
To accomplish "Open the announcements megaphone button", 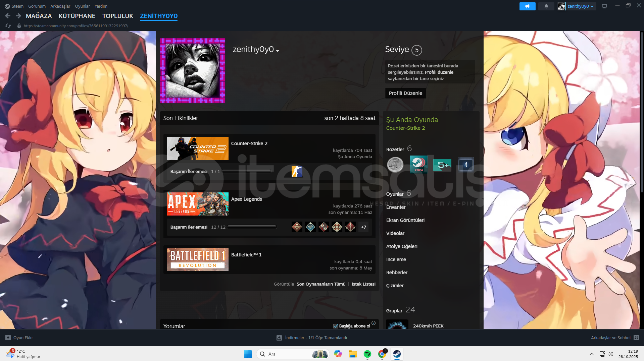I will 527,6.
